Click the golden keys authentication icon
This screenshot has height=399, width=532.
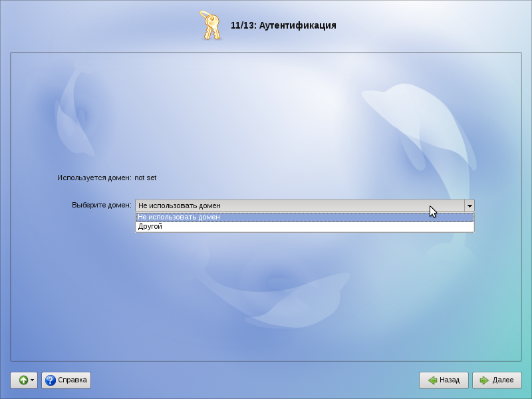point(210,26)
